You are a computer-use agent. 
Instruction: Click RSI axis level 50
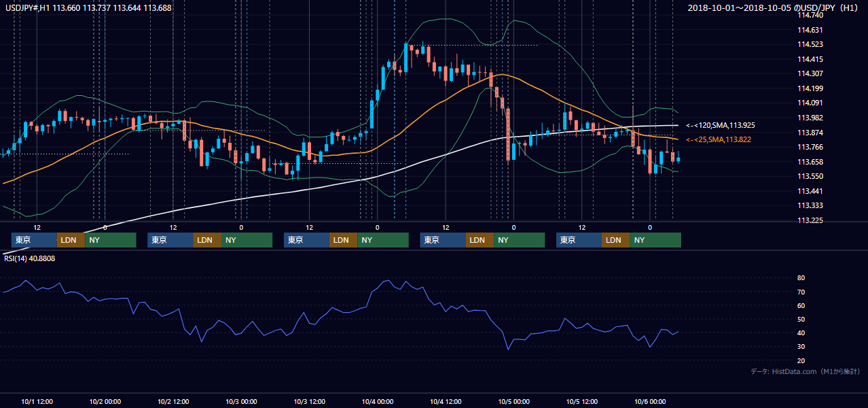(x=801, y=319)
